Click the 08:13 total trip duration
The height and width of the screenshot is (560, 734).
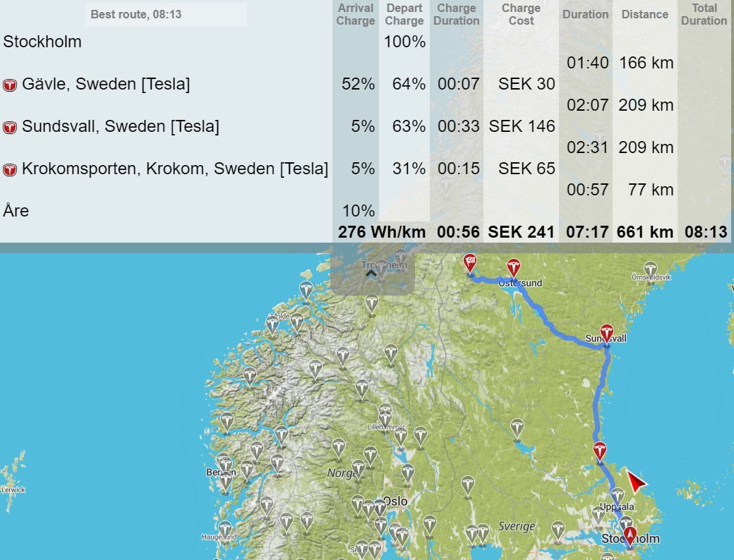click(x=706, y=232)
